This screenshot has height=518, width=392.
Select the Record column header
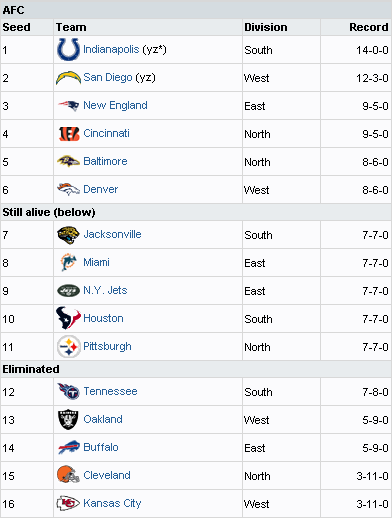point(369,27)
